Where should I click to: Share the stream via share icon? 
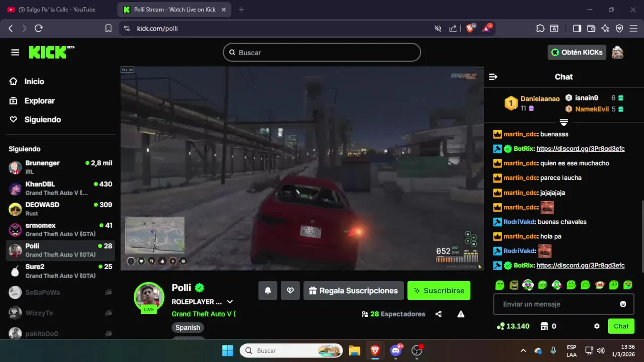(x=438, y=314)
